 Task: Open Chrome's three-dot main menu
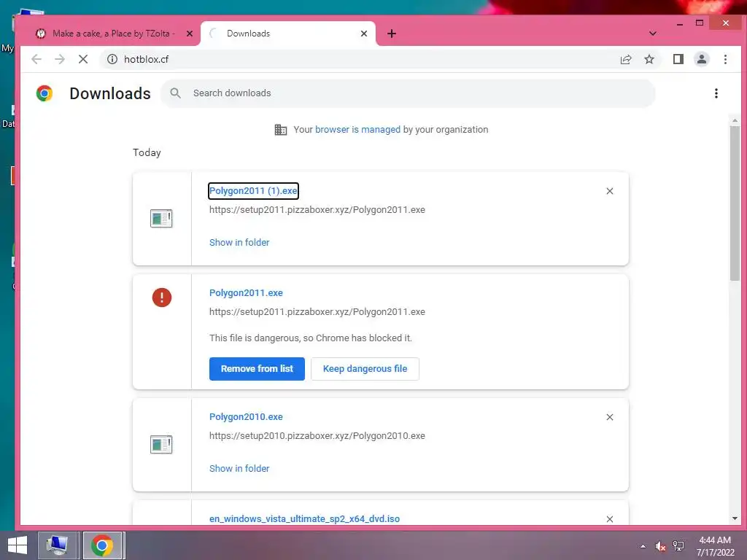[725, 59]
